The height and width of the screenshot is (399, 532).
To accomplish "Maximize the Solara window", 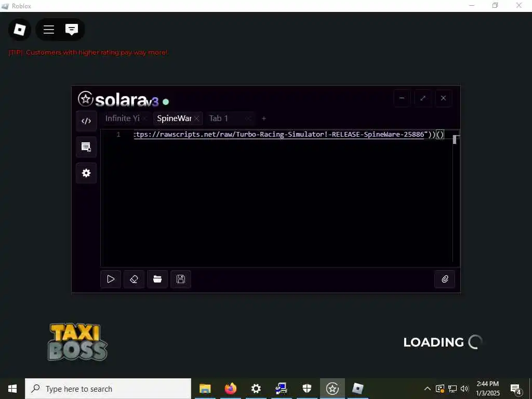I will click(423, 98).
